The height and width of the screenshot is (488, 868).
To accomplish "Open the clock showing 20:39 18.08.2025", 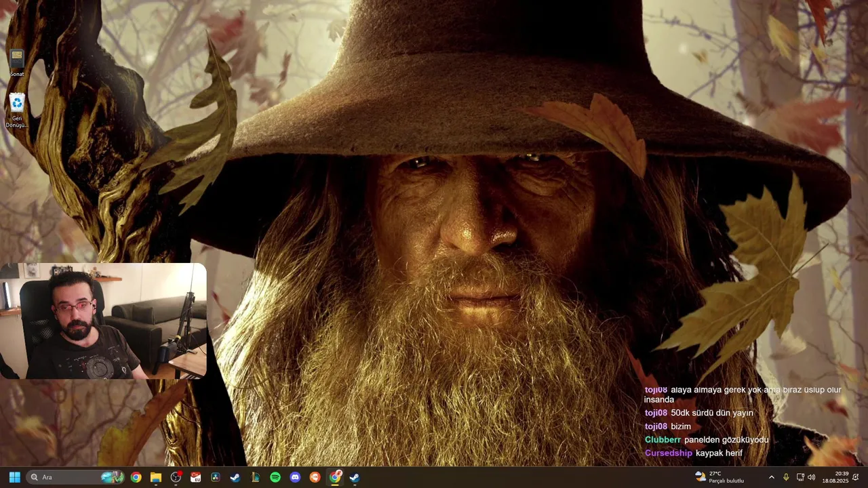I will pos(835,477).
